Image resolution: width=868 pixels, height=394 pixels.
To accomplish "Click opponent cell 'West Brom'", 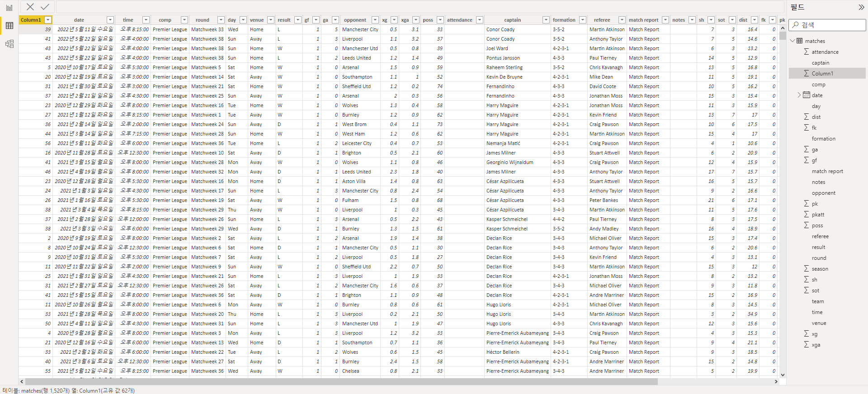I will 354,124.
